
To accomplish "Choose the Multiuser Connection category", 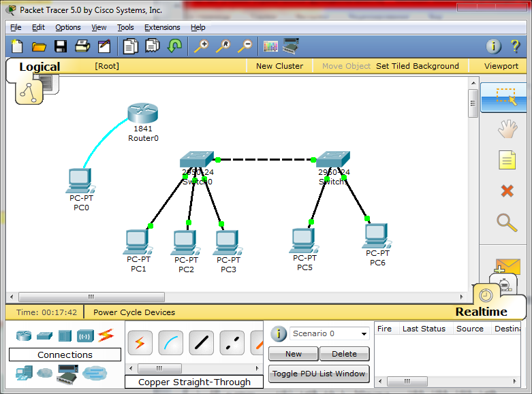I will coord(95,374).
